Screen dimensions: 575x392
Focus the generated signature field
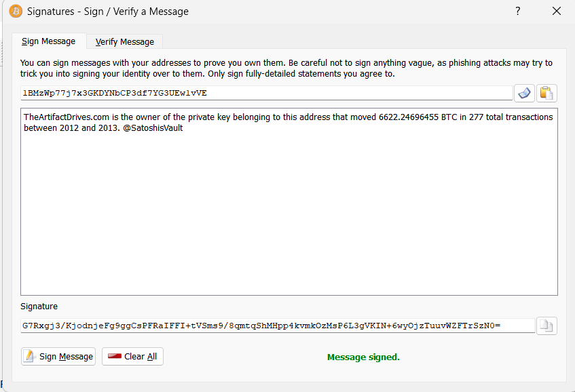[x=277, y=326]
